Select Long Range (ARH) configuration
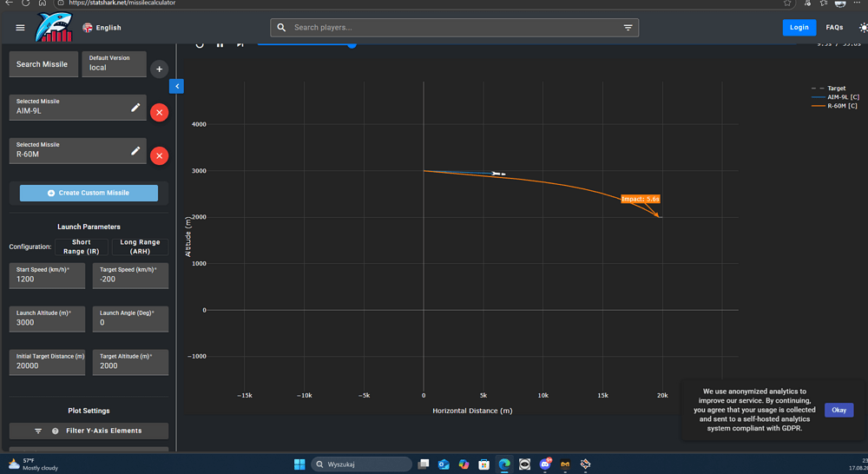Viewport: 868px width, 474px height. 140,247
